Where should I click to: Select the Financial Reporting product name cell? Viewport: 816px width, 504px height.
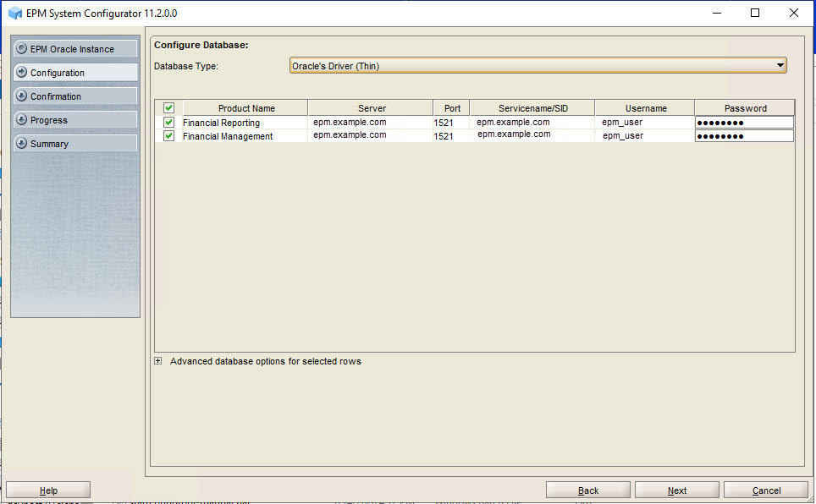(x=245, y=123)
